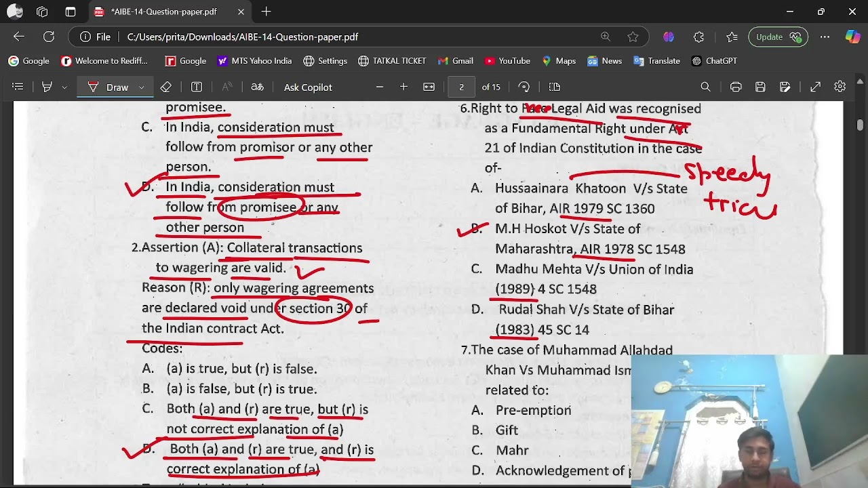868x488 pixels.
Task: Open PDF viewer settings gear
Action: coord(840,87)
